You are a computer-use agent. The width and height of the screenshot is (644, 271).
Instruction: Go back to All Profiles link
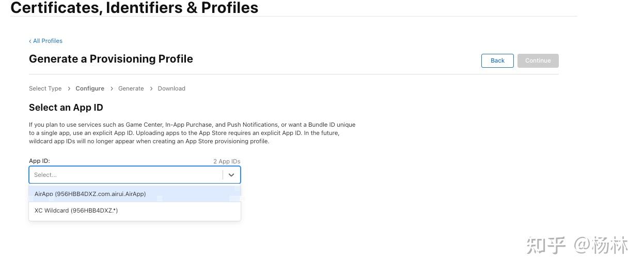tap(46, 41)
